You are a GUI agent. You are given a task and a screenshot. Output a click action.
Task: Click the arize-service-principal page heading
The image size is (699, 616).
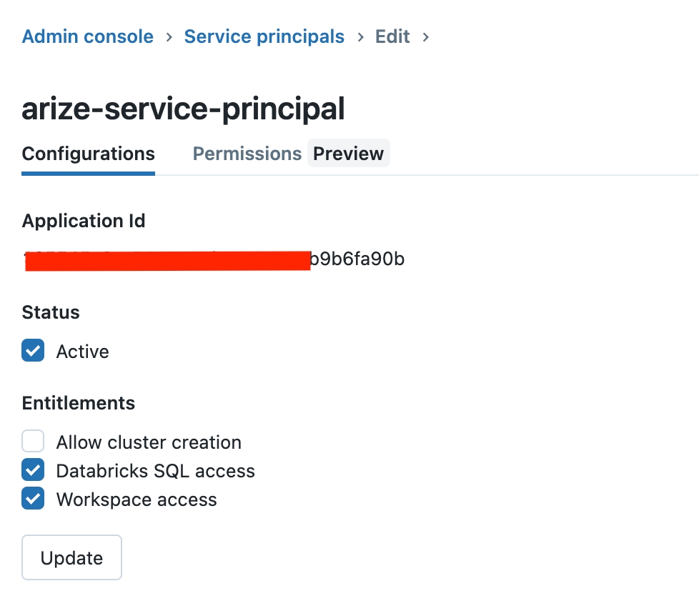coord(183,109)
